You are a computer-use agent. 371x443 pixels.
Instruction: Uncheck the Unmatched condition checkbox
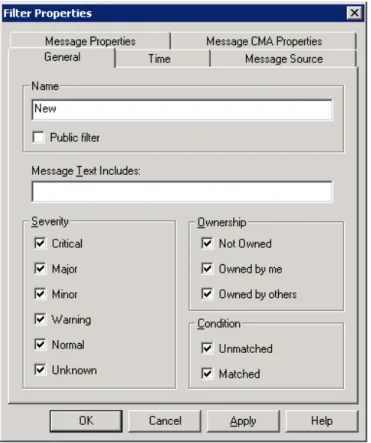tap(207, 349)
